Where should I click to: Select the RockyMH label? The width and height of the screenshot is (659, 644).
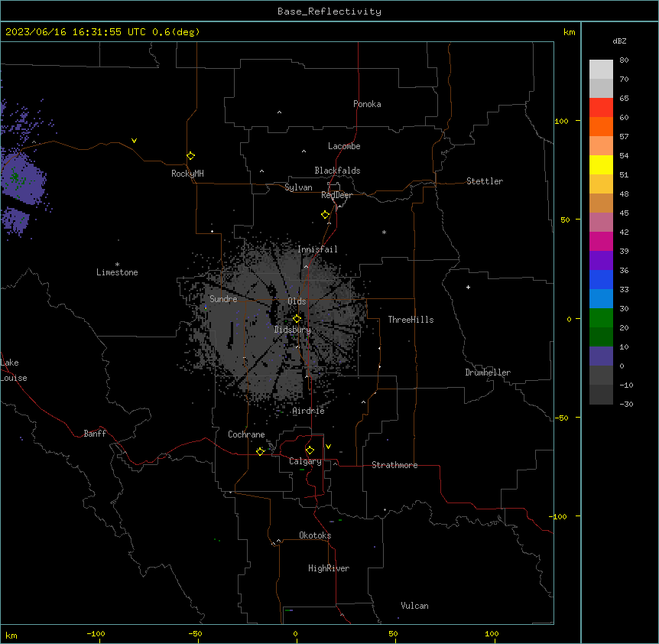coord(187,174)
